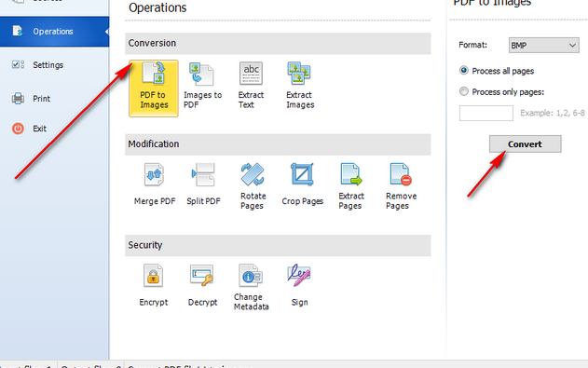The width and height of the screenshot is (588, 368).
Task: Select the Rotate Pages tool
Action: (x=253, y=186)
